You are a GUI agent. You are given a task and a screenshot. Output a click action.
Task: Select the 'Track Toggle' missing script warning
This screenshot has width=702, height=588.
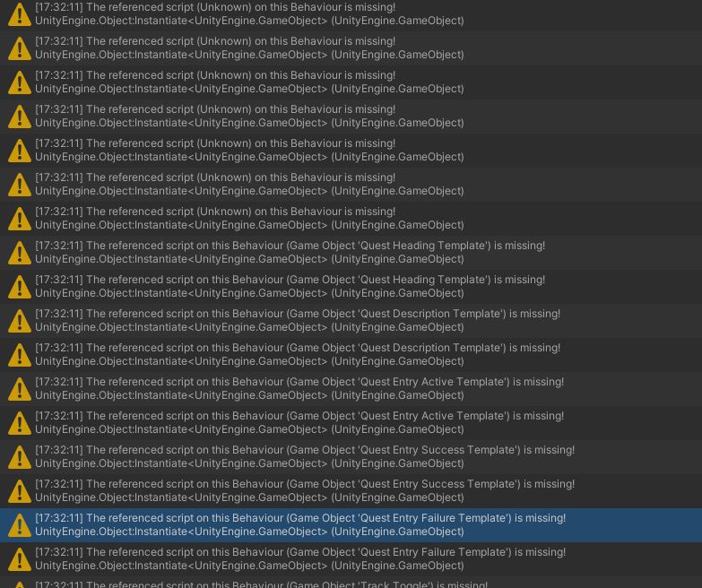351,583
